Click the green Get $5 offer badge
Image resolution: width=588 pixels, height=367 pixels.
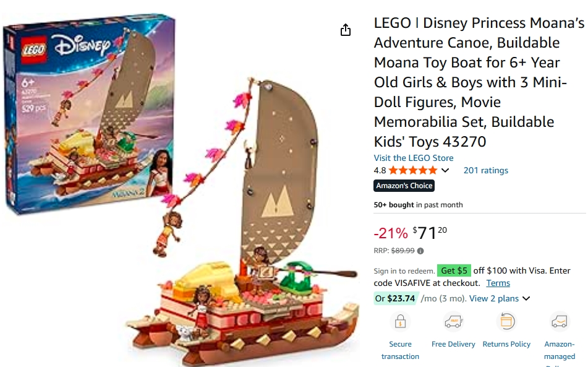454,270
